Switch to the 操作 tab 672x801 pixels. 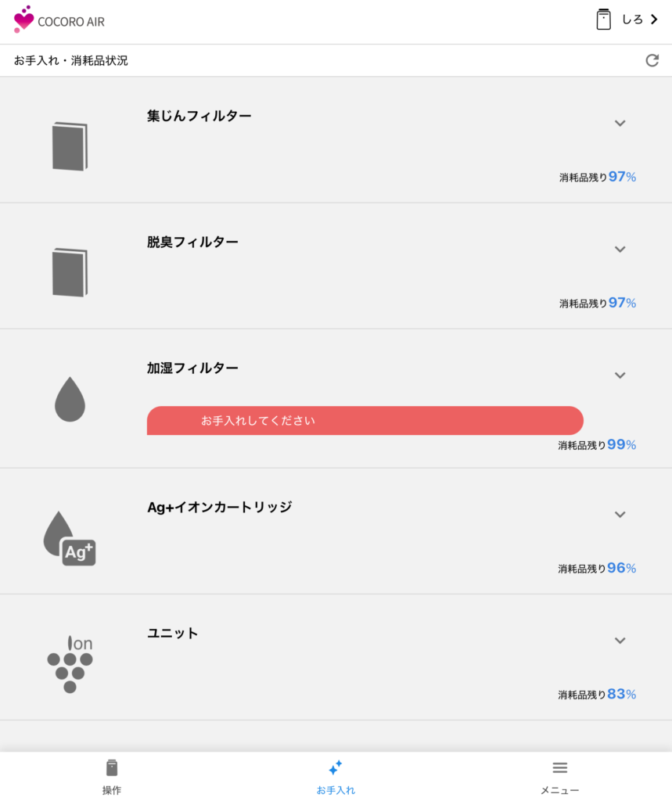coord(112,777)
